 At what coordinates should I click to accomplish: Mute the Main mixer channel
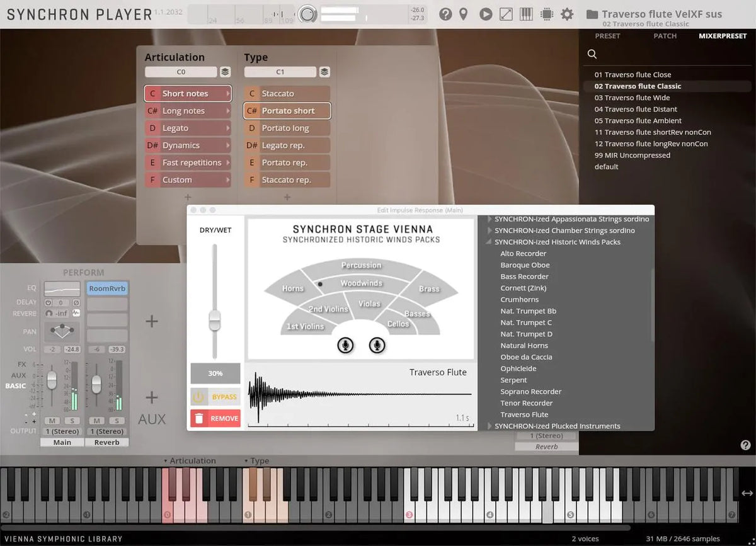[x=52, y=420]
